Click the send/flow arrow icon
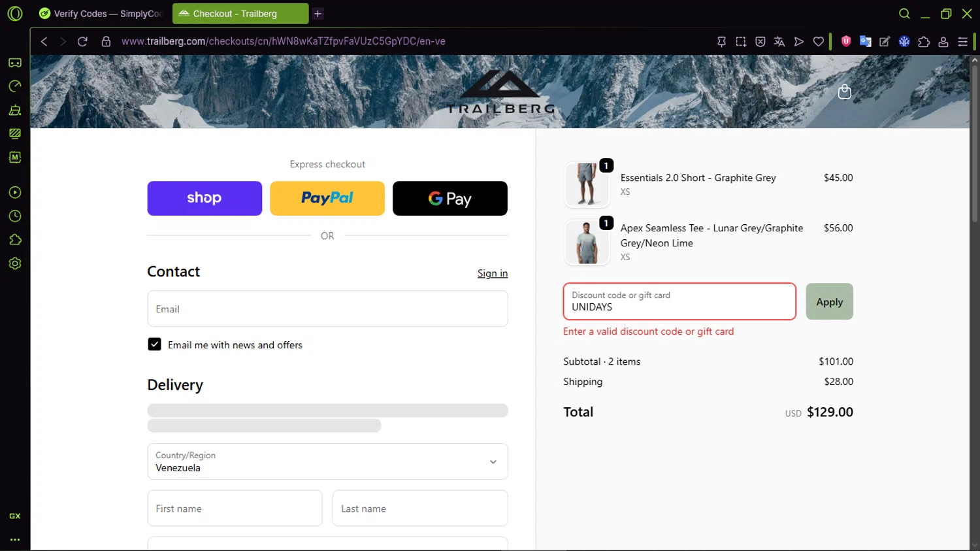The image size is (980, 551). [x=798, y=41]
